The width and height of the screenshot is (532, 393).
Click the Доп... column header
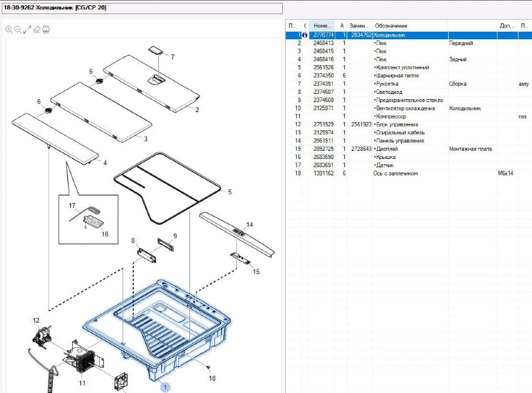[506, 26]
